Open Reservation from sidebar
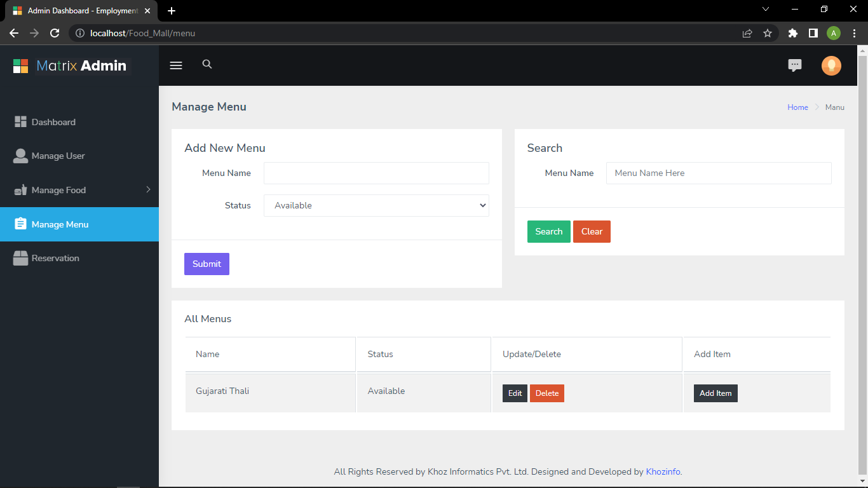This screenshot has height=488, width=868. coord(79,258)
